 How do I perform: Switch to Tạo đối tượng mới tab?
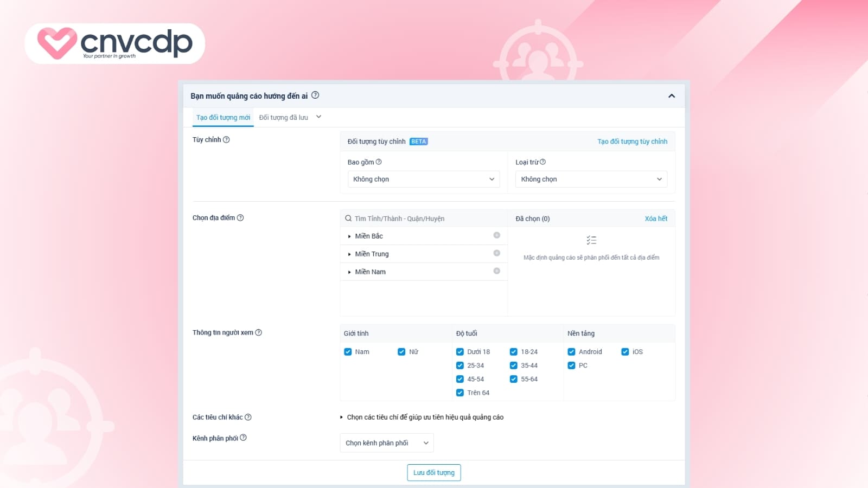pos(223,118)
